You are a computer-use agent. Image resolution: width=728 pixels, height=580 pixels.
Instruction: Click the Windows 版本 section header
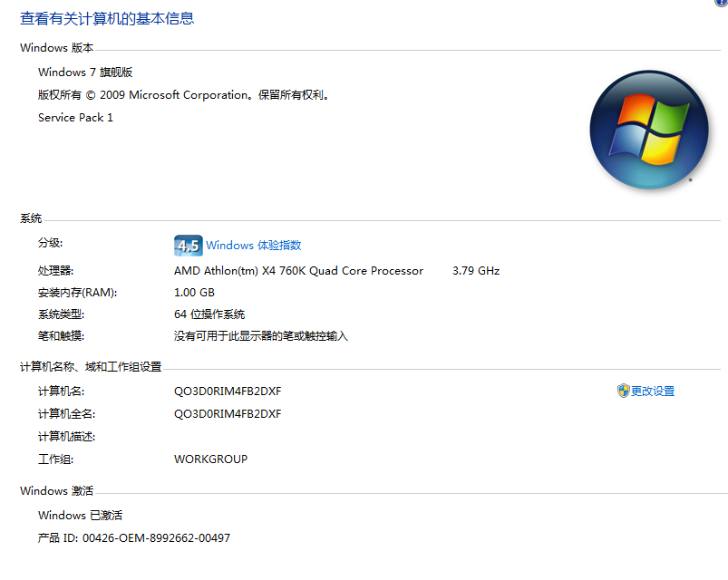pyautogui.click(x=56, y=48)
